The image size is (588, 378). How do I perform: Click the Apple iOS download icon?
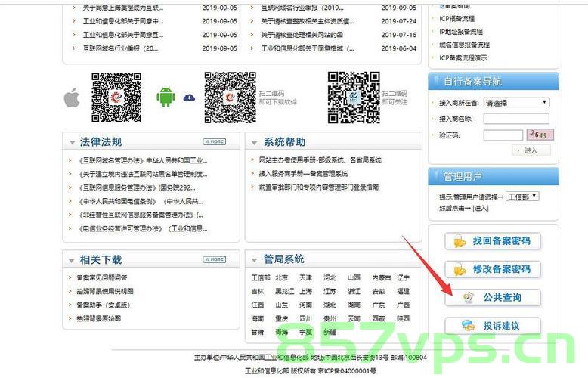coord(72,98)
